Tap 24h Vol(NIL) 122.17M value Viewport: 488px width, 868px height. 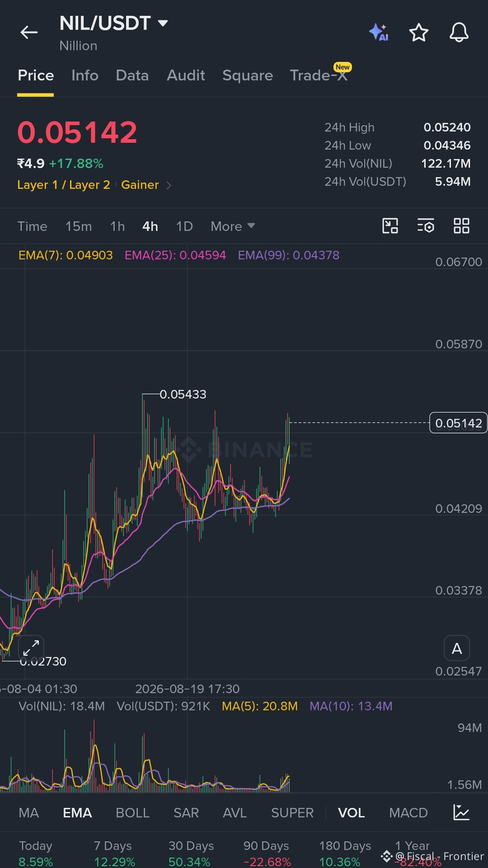[x=446, y=164]
